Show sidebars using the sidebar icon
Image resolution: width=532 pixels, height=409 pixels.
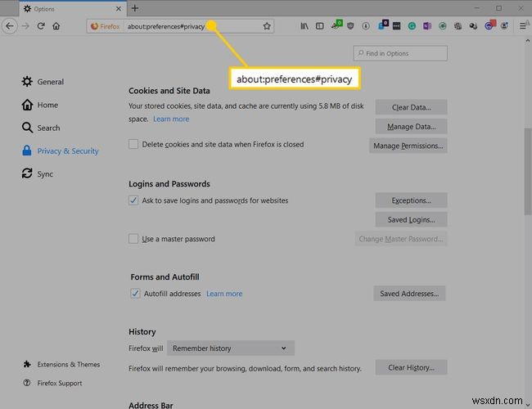[x=319, y=26]
